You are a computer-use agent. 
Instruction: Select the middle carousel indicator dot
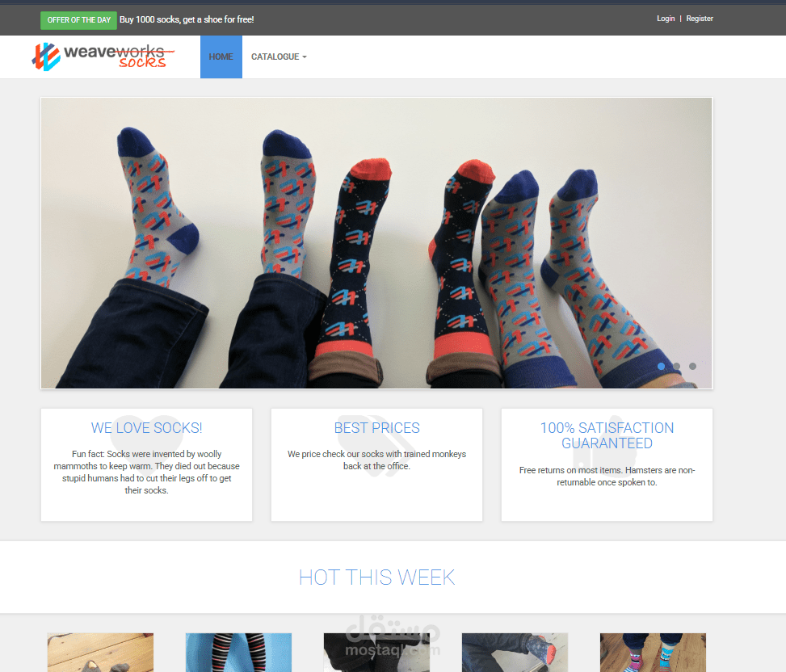click(x=676, y=366)
